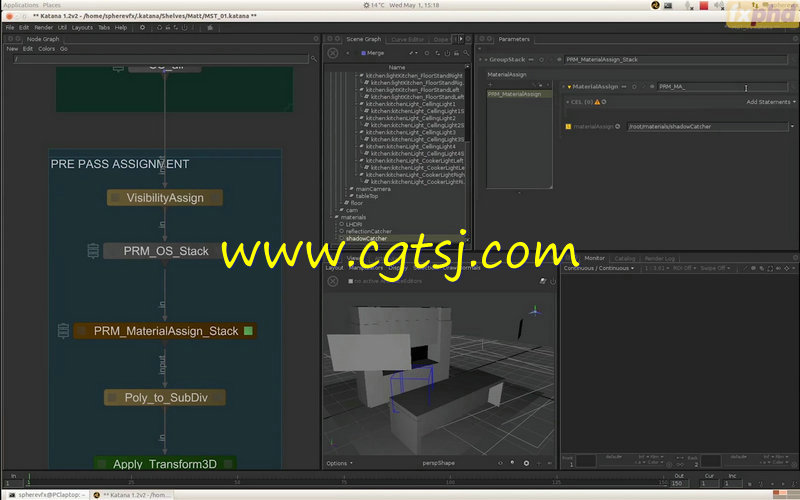
Task: Open the Add Statements dropdown
Action: tap(770, 102)
